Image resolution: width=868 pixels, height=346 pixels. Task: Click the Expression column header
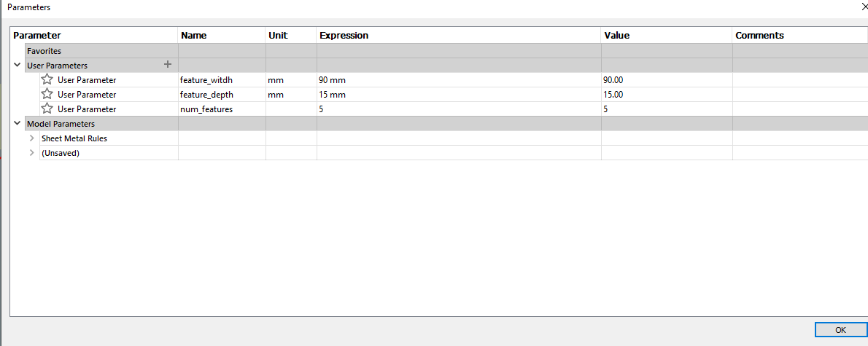click(459, 36)
